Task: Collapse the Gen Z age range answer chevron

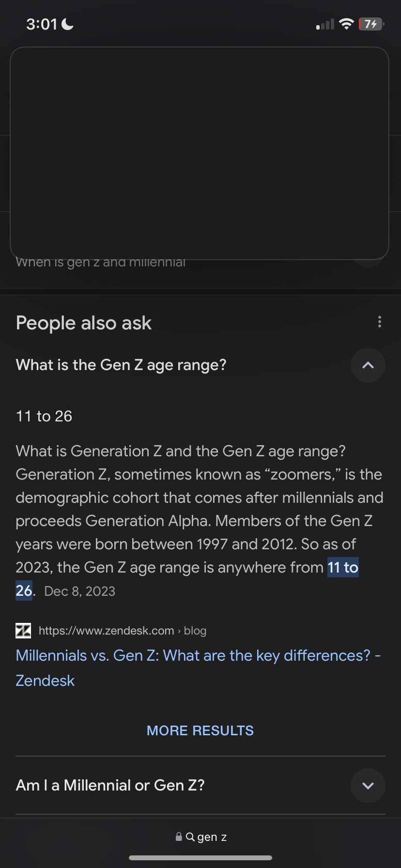Action: click(x=368, y=365)
